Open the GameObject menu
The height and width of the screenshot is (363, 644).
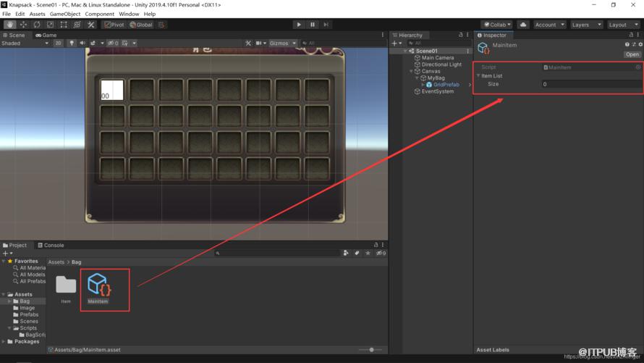[65, 14]
